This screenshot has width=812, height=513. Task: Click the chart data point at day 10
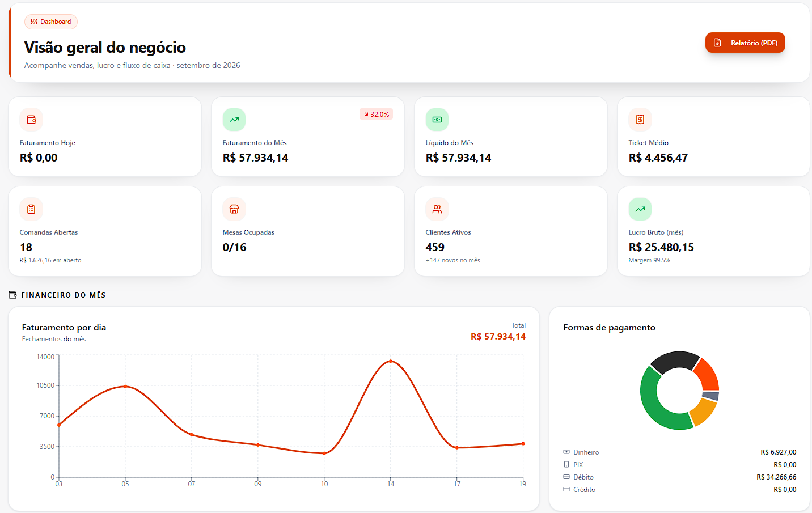click(x=324, y=453)
